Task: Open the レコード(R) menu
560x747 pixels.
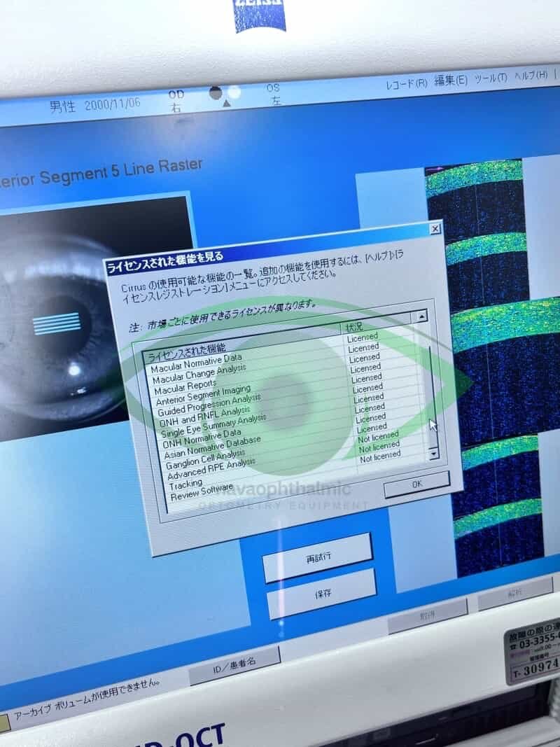Action: pyautogui.click(x=407, y=84)
